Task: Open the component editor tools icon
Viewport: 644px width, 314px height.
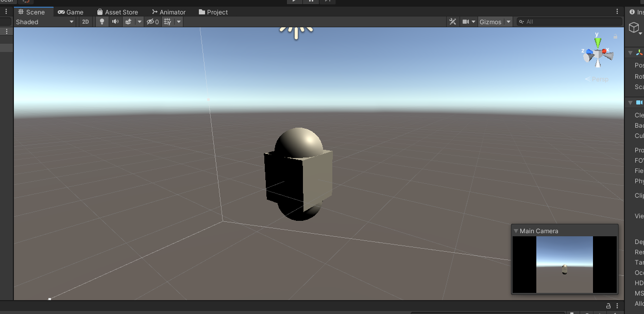Action: tap(453, 22)
